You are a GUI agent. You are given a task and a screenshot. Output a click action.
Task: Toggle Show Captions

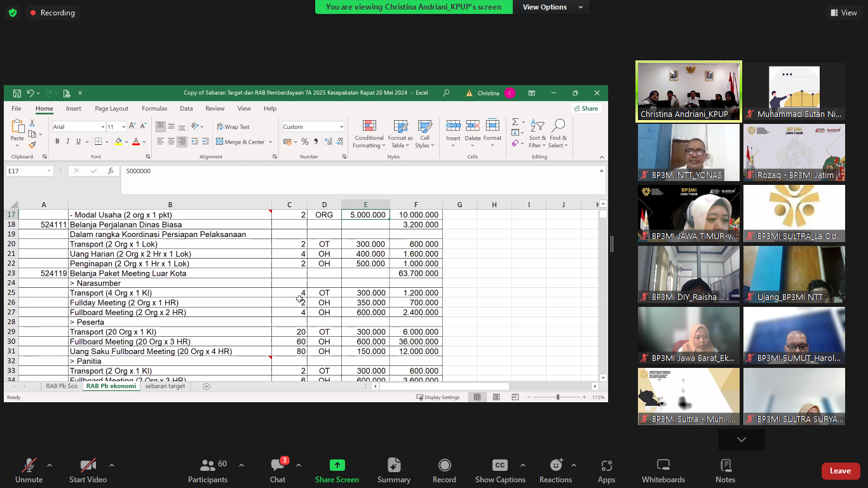(500, 470)
